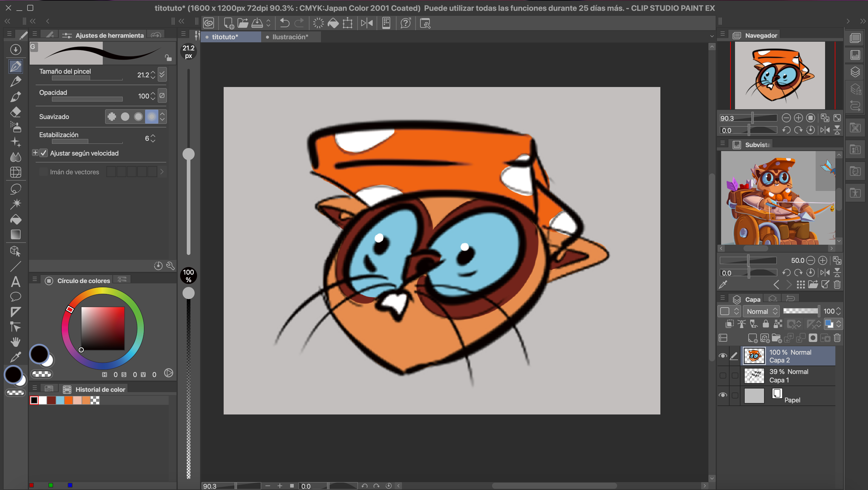Expand Imán de vectores options arrow
Screen dimensions: 868x490
pyautogui.click(x=162, y=172)
